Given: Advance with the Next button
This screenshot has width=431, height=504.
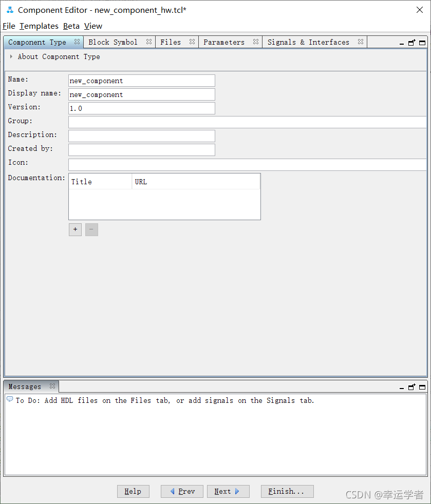Looking at the screenshot, I should point(228,491).
